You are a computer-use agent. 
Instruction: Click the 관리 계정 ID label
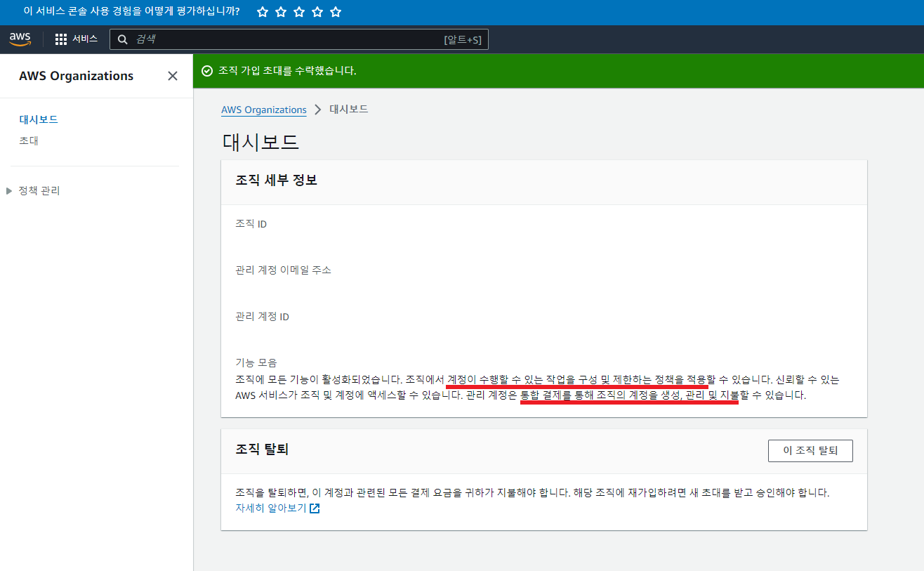coord(263,317)
